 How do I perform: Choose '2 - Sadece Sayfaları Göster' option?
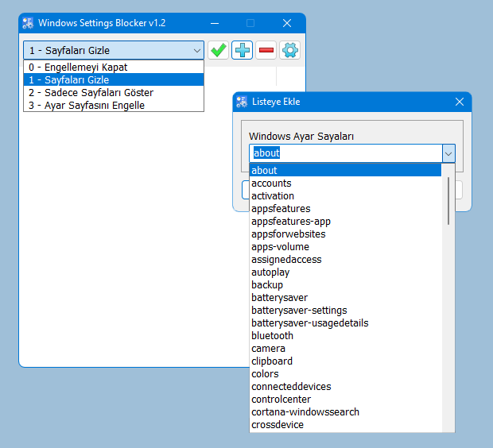click(x=114, y=93)
